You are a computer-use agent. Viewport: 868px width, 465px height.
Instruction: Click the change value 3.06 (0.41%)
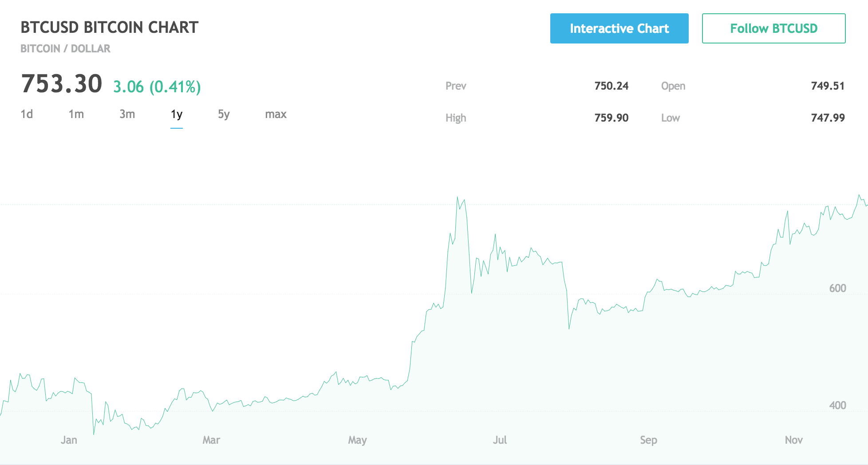pos(157,87)
